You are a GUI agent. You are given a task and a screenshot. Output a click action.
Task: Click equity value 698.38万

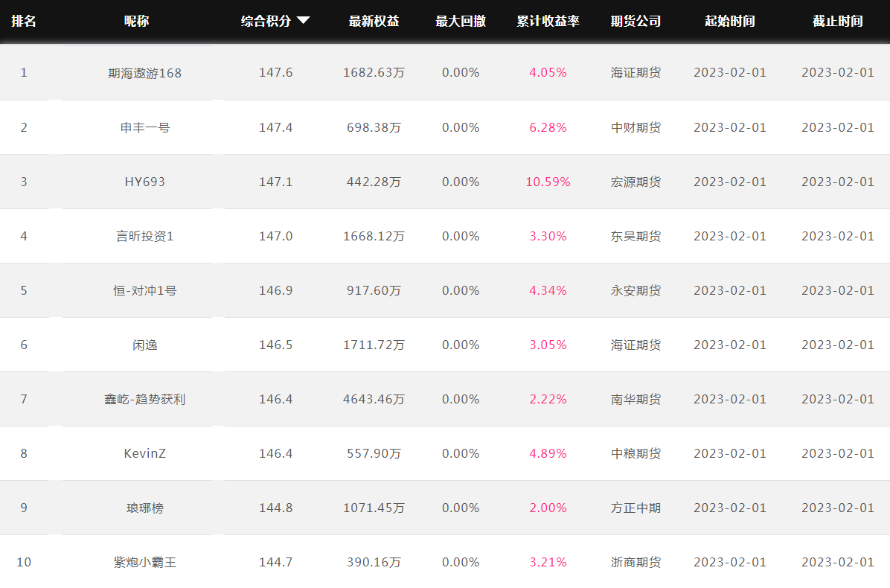click(x=374, y=127)
